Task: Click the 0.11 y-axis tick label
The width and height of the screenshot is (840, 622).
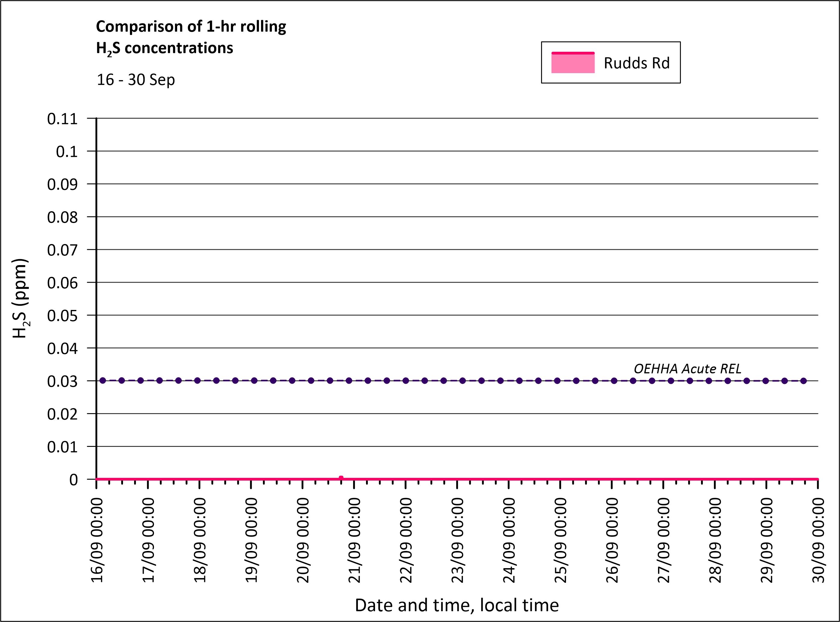Action: click(x=62, y=119)
